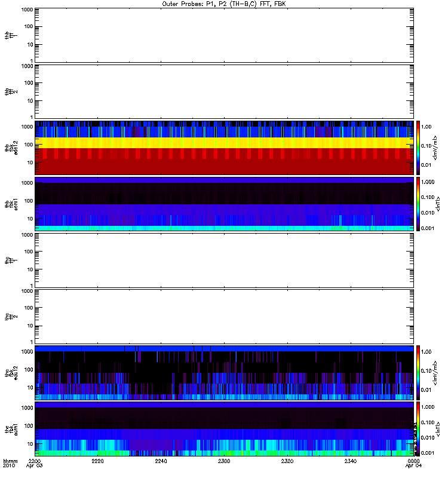
Task: Click the thb fbk scm1 spectrogram panel
Action: (x=224, y=204)
